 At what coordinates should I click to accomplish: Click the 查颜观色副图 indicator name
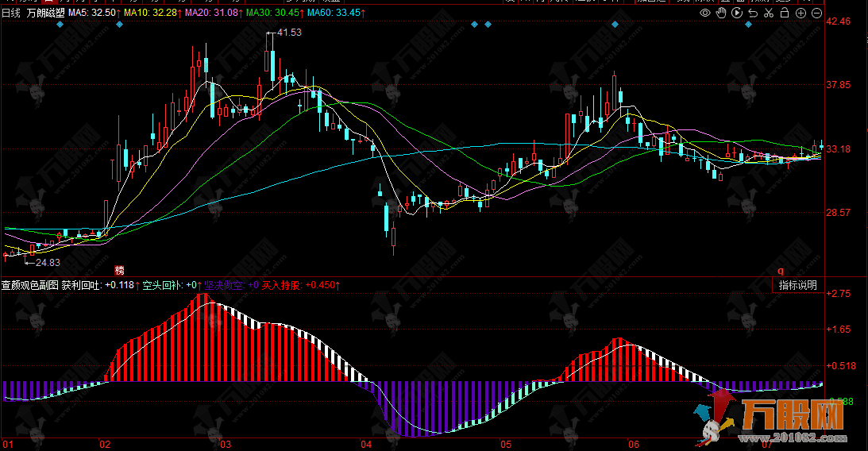coord(30,285)
